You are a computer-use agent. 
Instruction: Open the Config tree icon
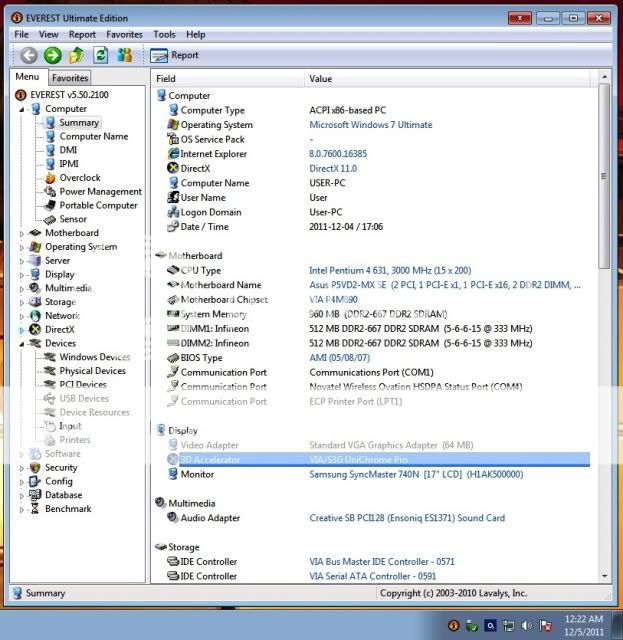click(35, 482)
